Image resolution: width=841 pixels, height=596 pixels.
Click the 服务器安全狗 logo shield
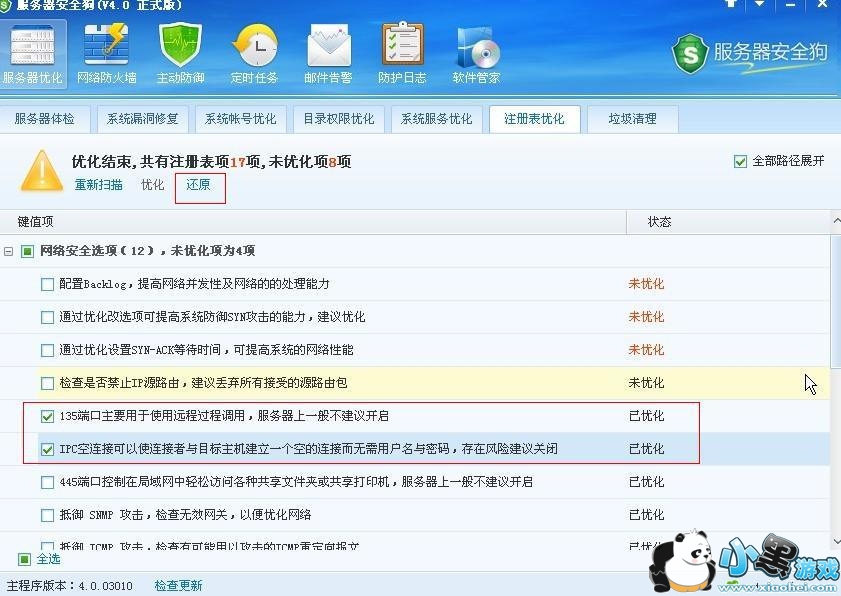(691, 54)
